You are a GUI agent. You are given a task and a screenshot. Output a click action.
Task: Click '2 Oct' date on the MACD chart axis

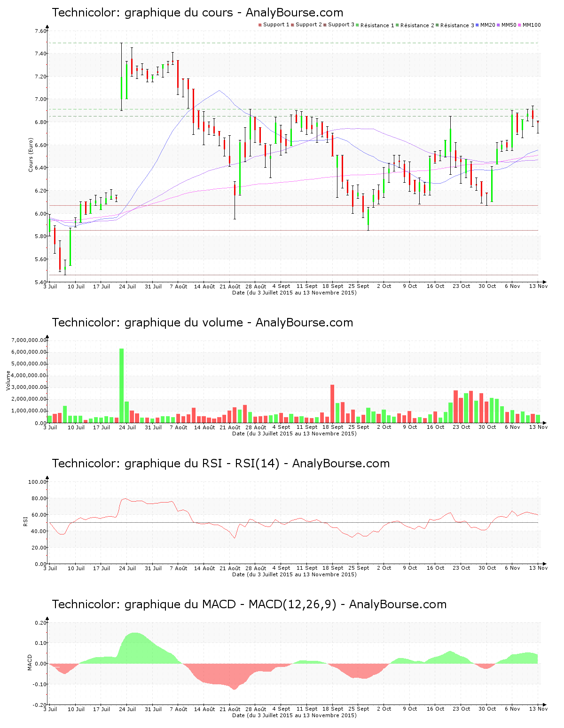(384, 709)
